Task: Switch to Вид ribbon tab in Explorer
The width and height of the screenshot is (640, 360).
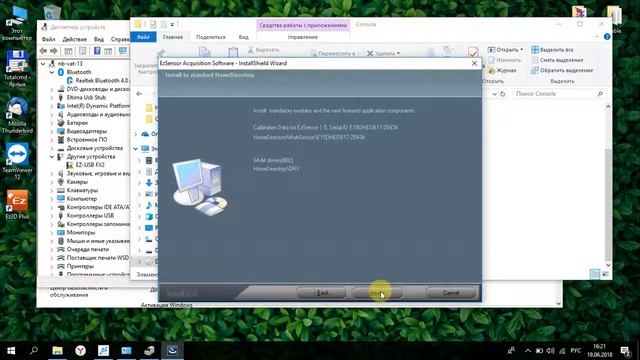Action: pos(244,37)
